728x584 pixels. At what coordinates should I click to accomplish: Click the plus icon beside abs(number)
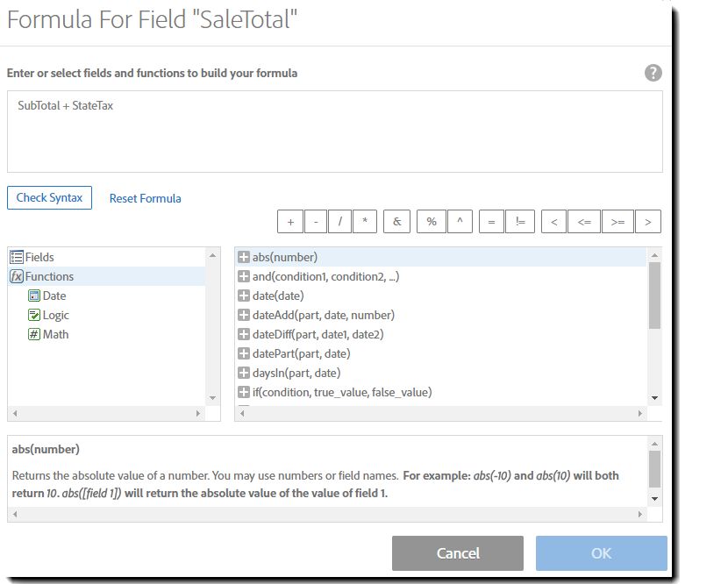coord(244,257)
